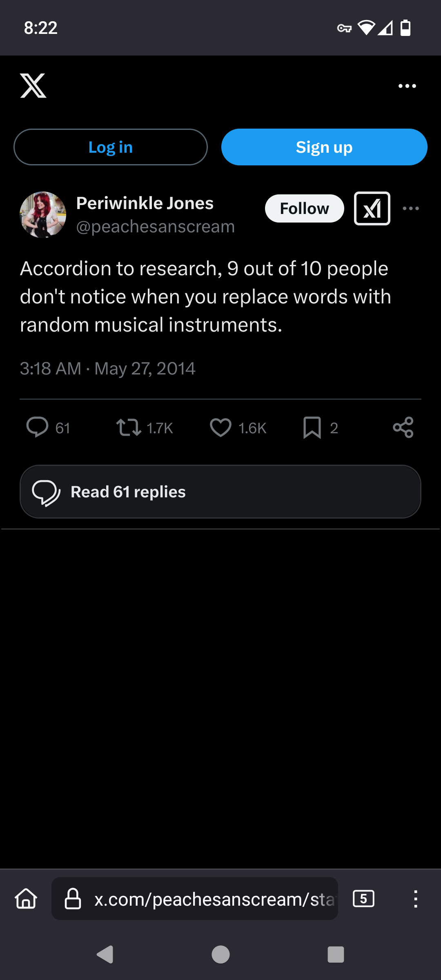Viewport: 441px width, 980px height.
Task: Open the browser tab switcher showing 5
Action: click(363, 899)
